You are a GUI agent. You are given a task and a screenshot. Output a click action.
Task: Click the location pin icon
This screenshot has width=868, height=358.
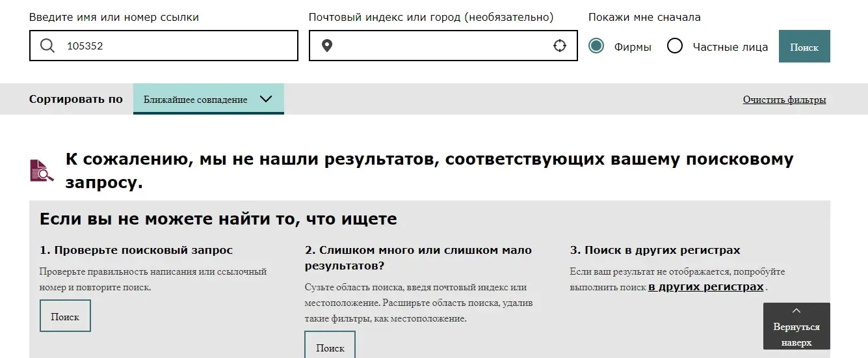click(327, 46)
